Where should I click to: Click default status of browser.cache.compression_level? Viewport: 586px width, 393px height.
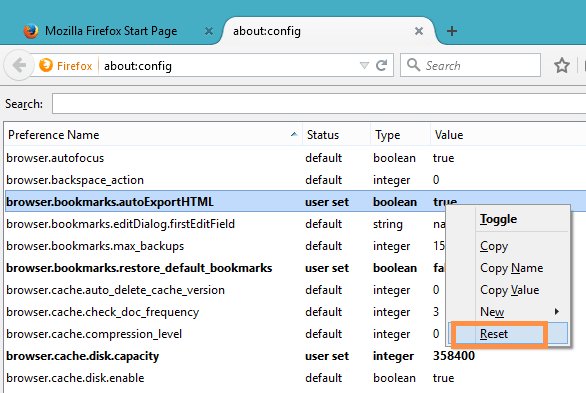[323, 334]
